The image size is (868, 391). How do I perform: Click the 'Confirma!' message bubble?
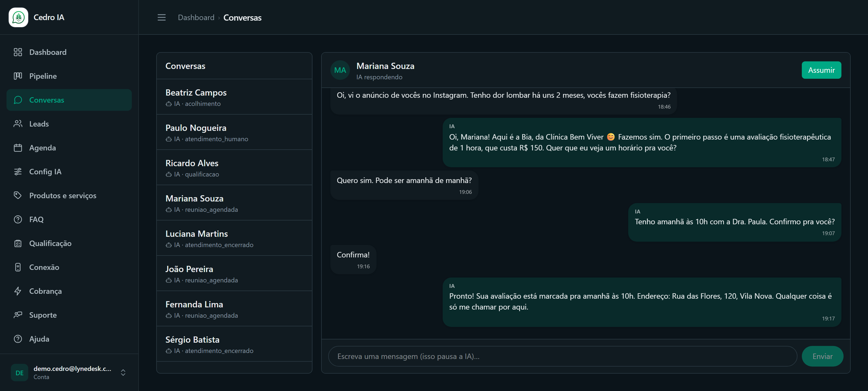(353, 259)
